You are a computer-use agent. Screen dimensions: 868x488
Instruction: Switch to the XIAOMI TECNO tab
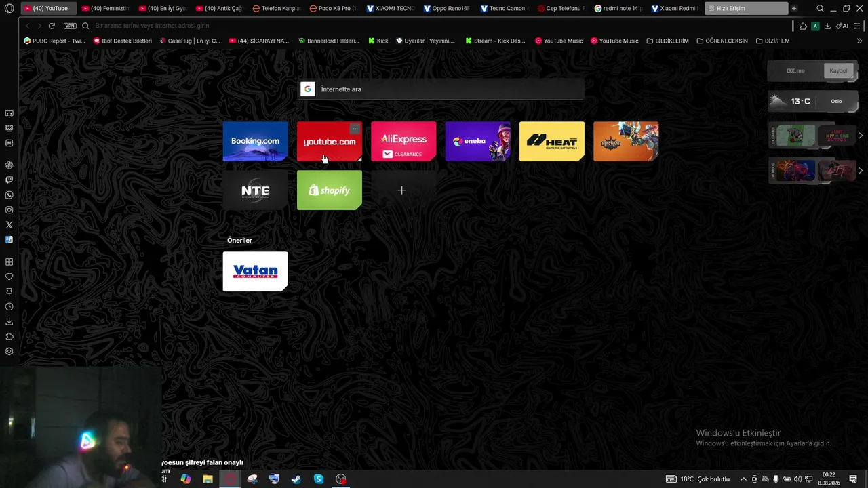pyautogui.click(x=390, y=9)
